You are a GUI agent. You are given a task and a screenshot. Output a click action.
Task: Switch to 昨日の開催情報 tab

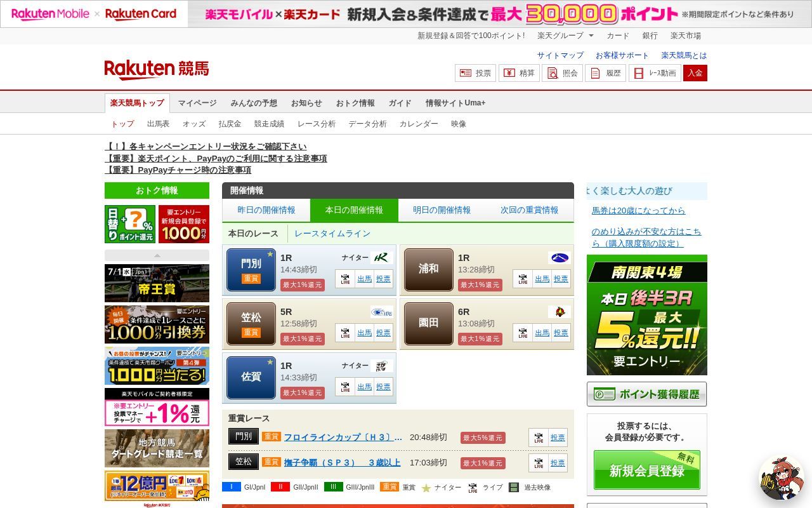click(266, 210)
